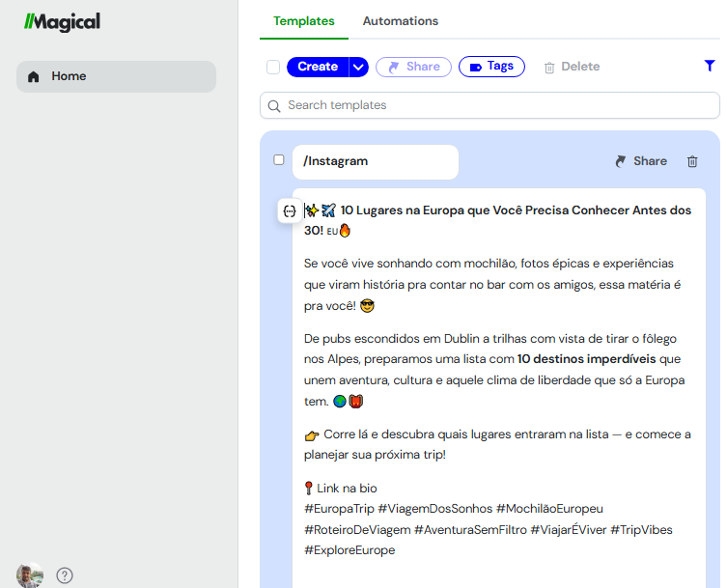Click the hashtag #ExploreEurope
The width and height of the screenshot is (727, 588).
click(x=350, y=550)
